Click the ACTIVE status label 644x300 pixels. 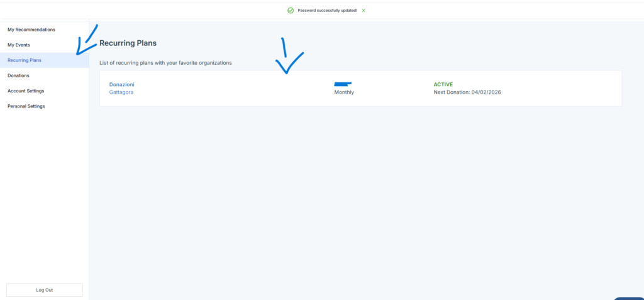[x=443, y=84]
